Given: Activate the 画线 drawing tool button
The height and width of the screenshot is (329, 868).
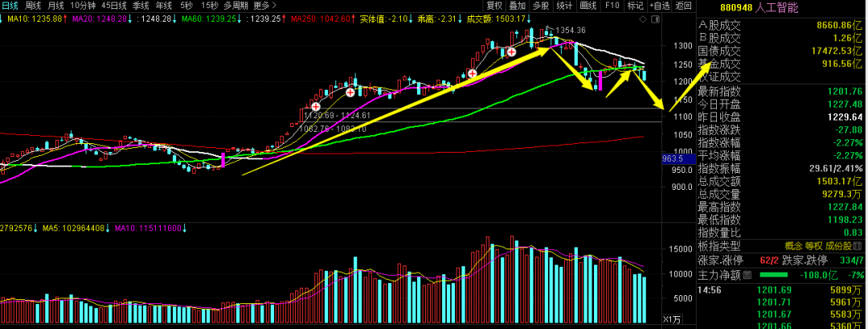Looking at the screenshot, I should 588,6.
